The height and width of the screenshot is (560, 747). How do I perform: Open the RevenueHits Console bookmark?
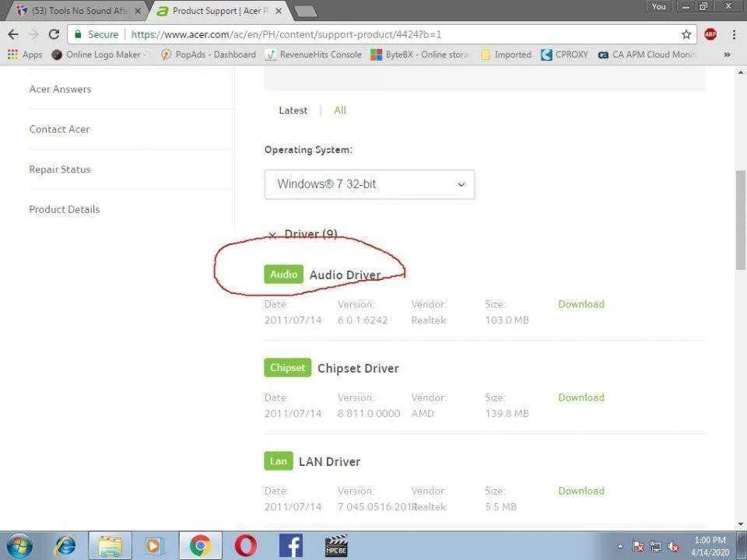tap(314, 54)
